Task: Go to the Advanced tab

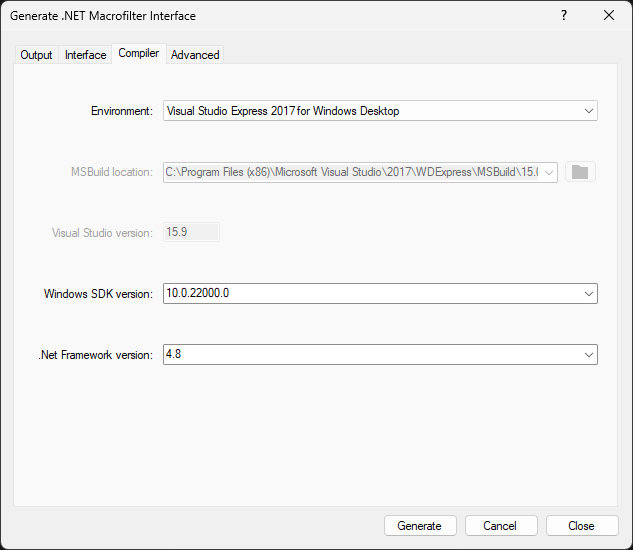Action: click(195, 55)
